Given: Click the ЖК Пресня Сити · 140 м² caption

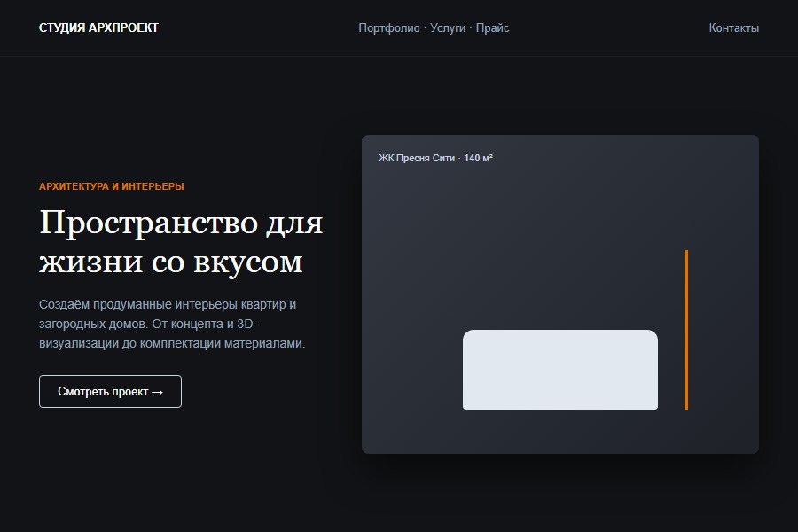Looking at the screenshot, I should pos(435,158).
